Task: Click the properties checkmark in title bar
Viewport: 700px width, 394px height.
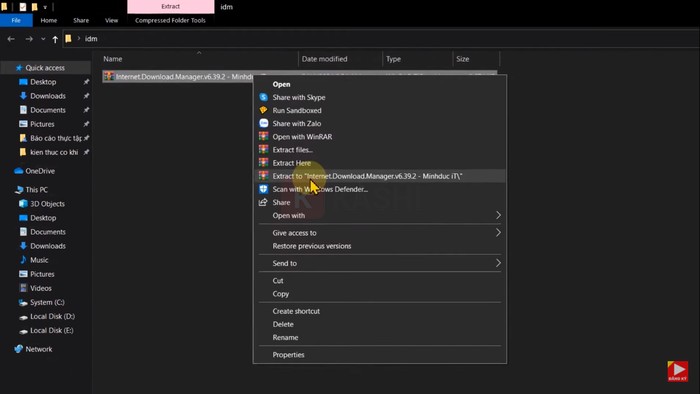Action: coord(23,7)
